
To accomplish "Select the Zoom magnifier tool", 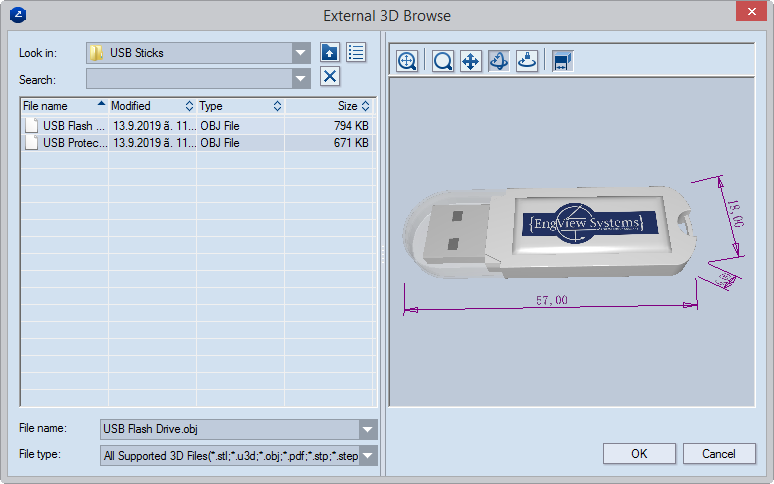I will pos(443,61).
